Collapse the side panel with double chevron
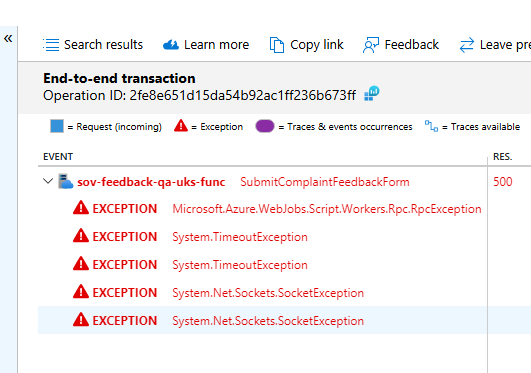 8,39
